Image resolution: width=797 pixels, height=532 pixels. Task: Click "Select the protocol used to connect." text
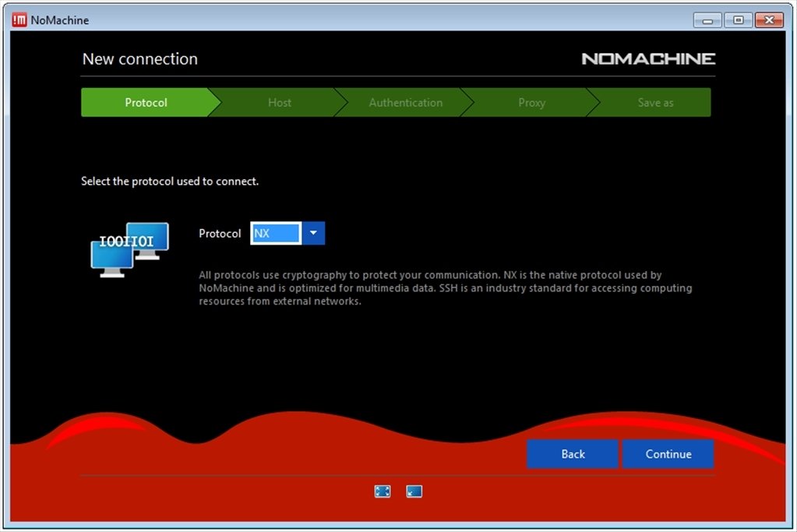(x=170, y=181)
